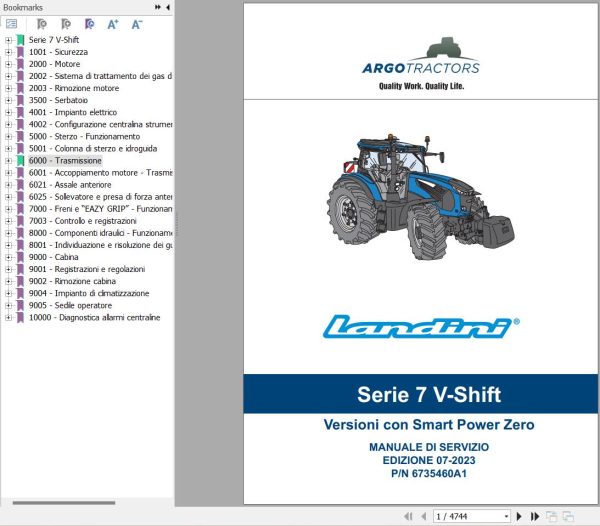This screenshot has height=526, width=600.
Task: Open bookmark 1001 - Sicurezza
Action: click(x=58, y=52)
